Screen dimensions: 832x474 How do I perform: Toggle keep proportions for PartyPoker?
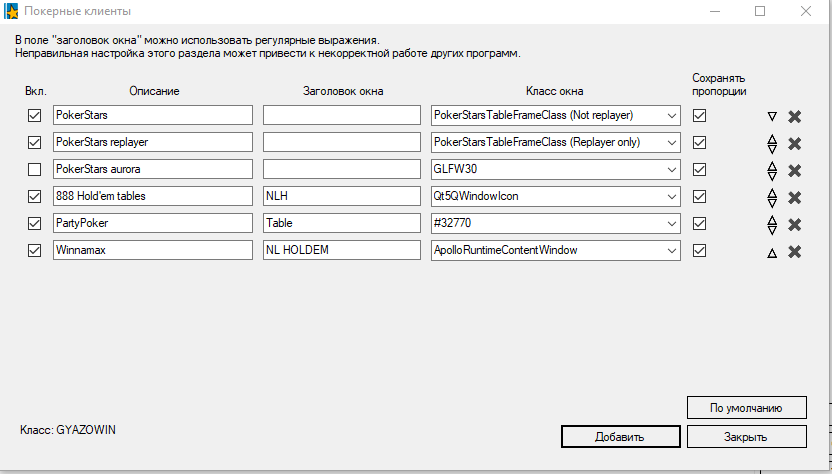[x=699, y=223]
